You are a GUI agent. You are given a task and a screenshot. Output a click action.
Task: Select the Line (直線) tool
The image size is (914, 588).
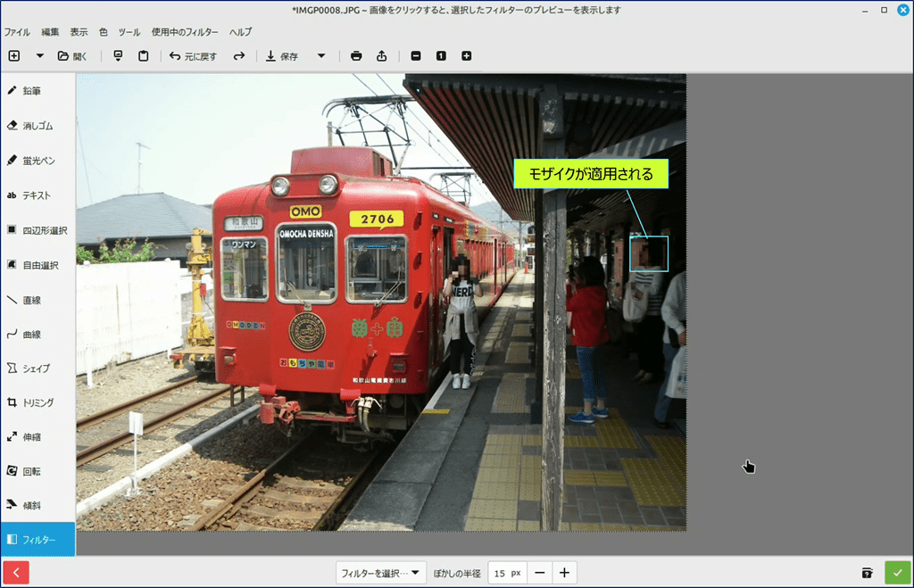pos(37,300)
